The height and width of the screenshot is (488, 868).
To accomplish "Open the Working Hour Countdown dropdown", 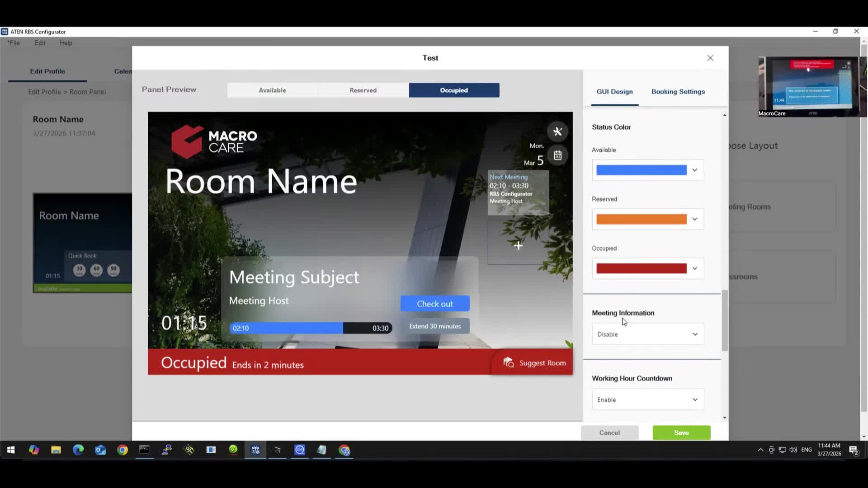I will tap(647, 399).
